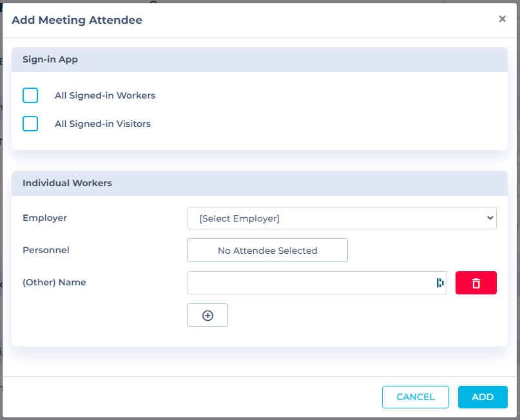The image size is (520, 420).
Task: Click the (Other) Name field label
Action: pyautogui.click(x=54, y=282)
